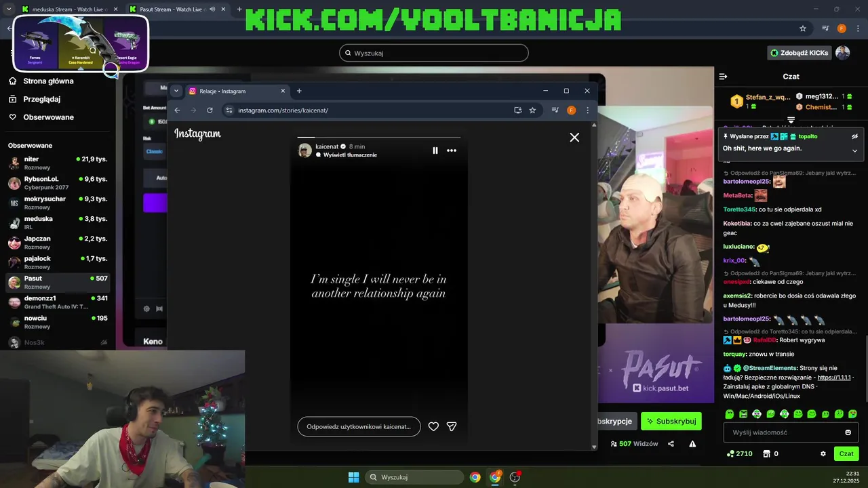Click the channel points 2710 icon
The image size is (868, 488).
point(730,453)
